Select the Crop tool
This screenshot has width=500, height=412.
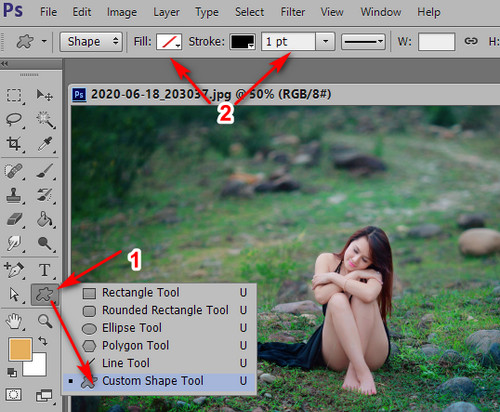click(x=14, y=144)
